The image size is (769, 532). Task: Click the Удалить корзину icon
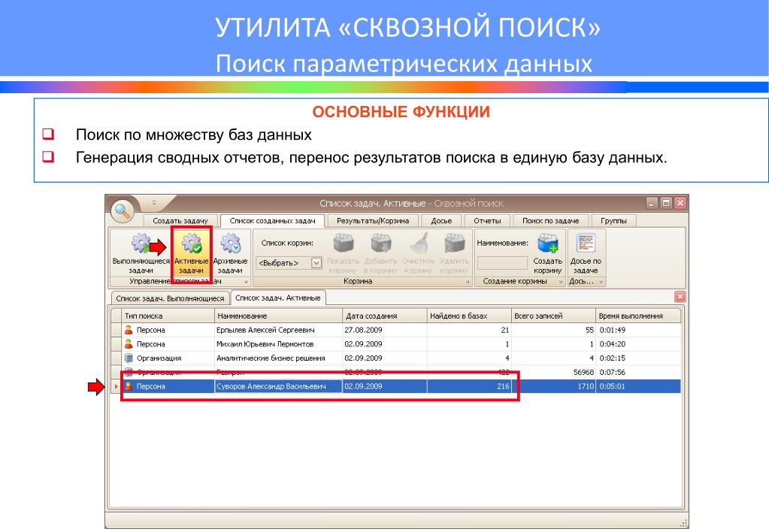pos(455,243)
